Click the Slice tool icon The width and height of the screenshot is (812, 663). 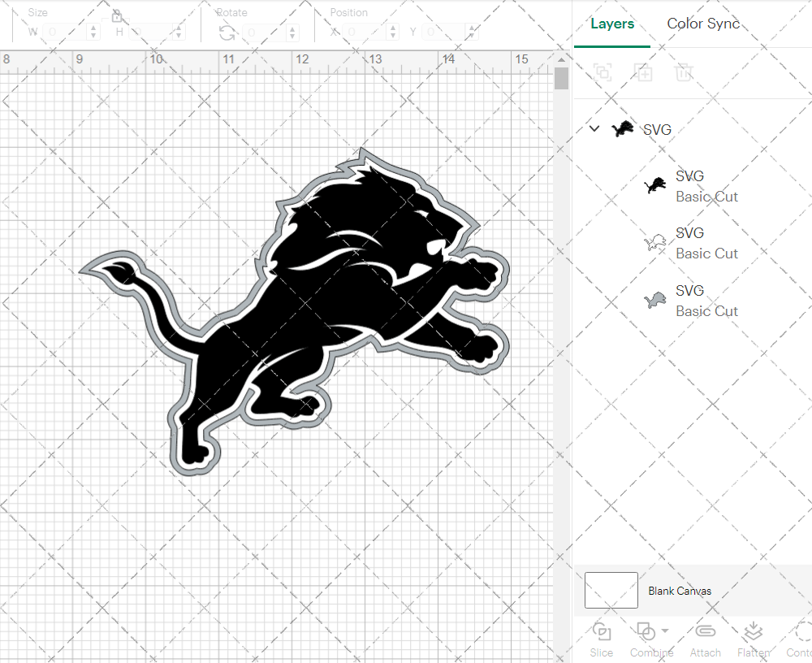click(602, 632)
